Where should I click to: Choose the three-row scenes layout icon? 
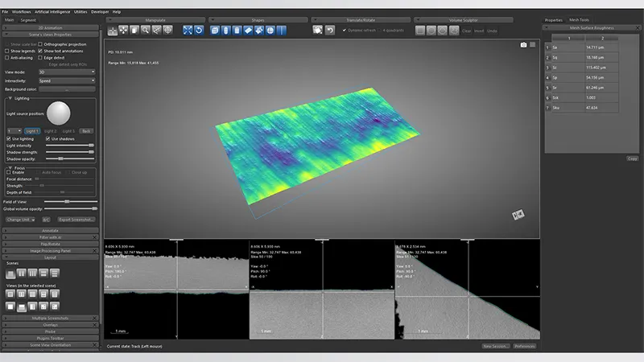point(55,274)
